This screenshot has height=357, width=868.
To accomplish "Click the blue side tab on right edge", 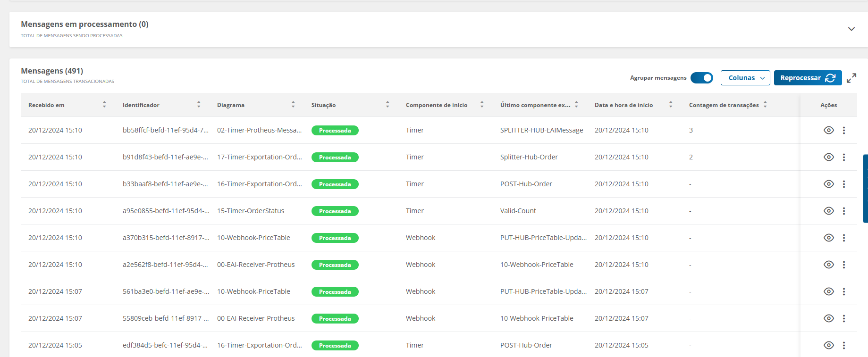I will [865, 189].
